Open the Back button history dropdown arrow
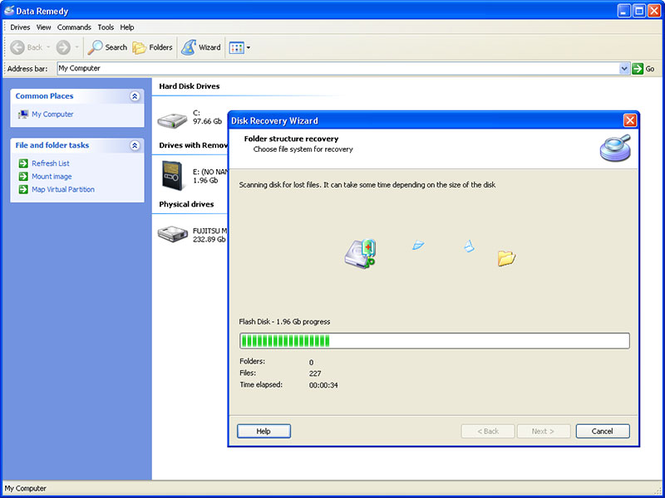Viewport: 665px width, 498px height. pyautogui.click(x=48, y=48)
